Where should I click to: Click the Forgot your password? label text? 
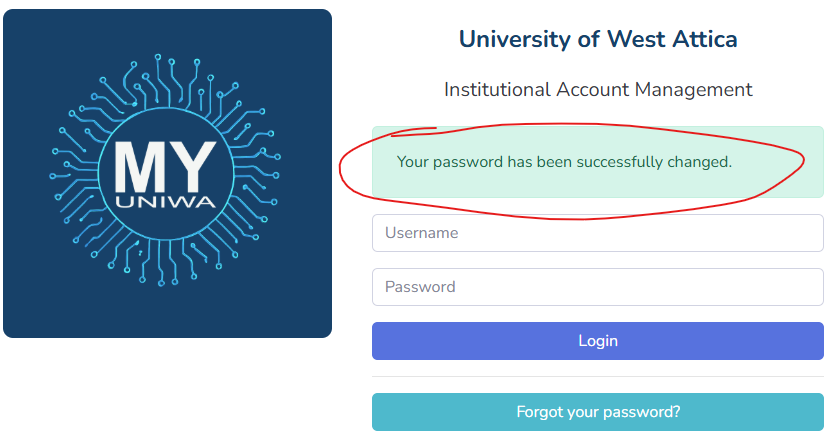click(x=597, y=412)
